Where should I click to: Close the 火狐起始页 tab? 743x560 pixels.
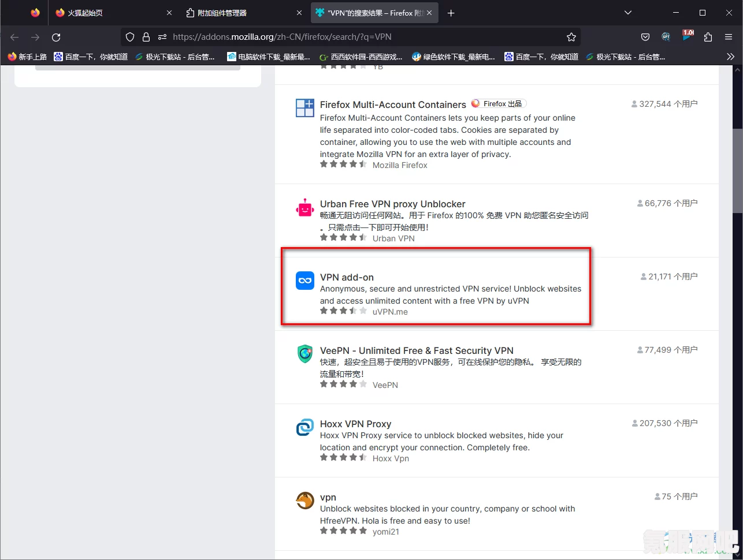[169, 13]
